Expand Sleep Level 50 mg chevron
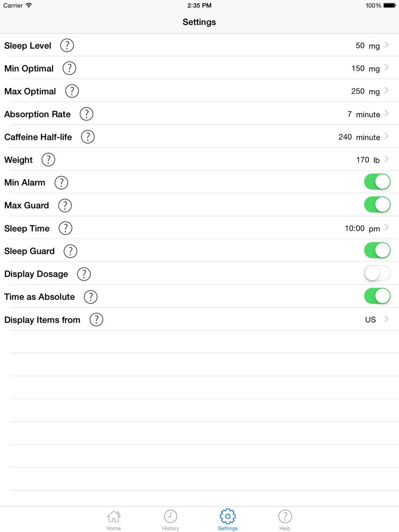This screenshot has height=532, width=399. 387,45
